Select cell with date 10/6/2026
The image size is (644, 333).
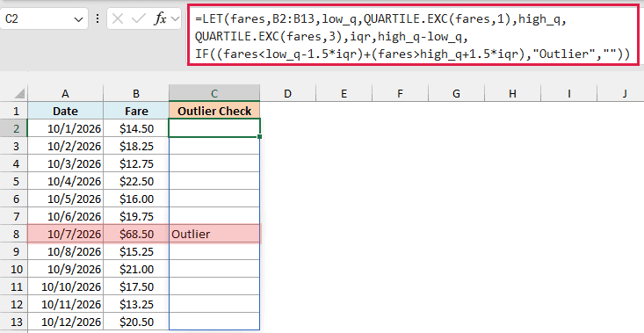click(x=65, y=216)
